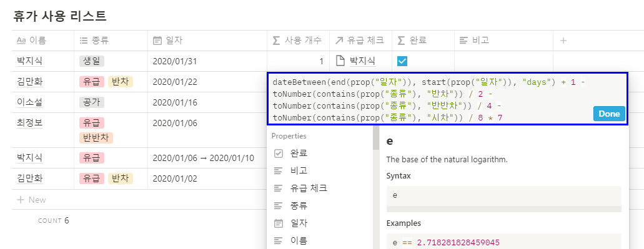
Task: Click the 반반차 tag for 최정보
Action: pos(96,138)
